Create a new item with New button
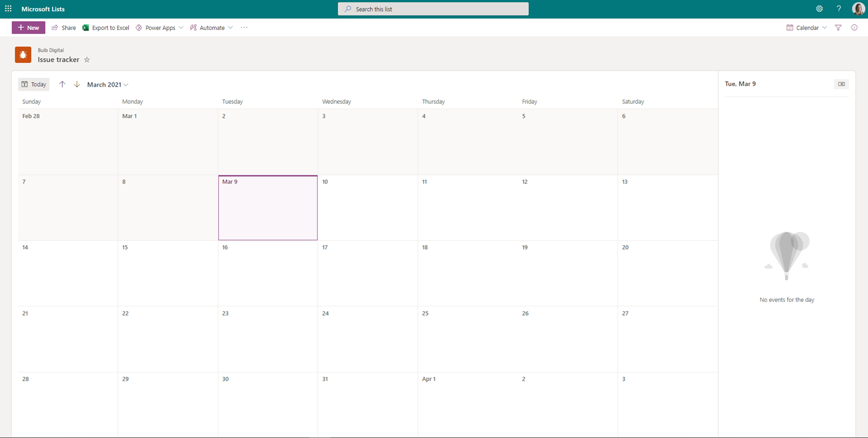 point(28,27)
